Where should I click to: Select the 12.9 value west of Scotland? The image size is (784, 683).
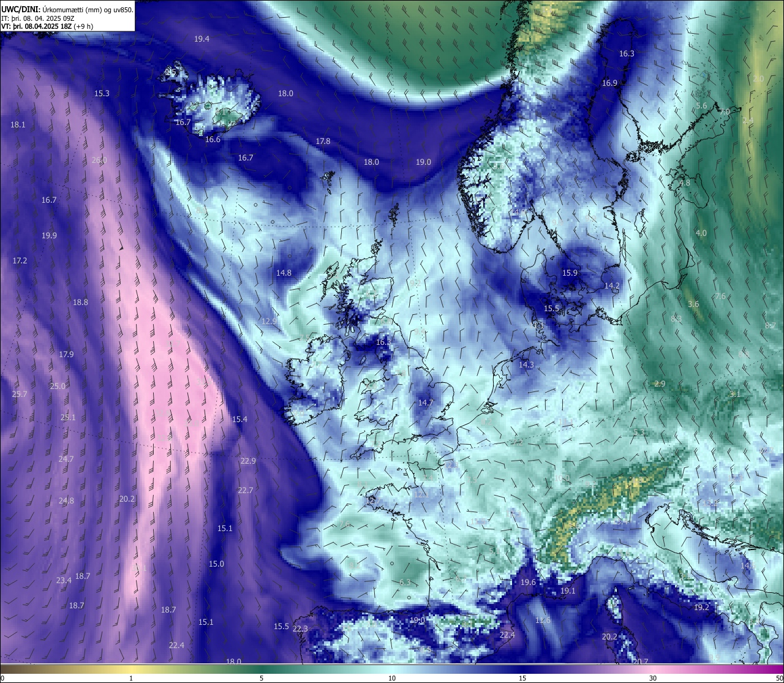point(269,321)
